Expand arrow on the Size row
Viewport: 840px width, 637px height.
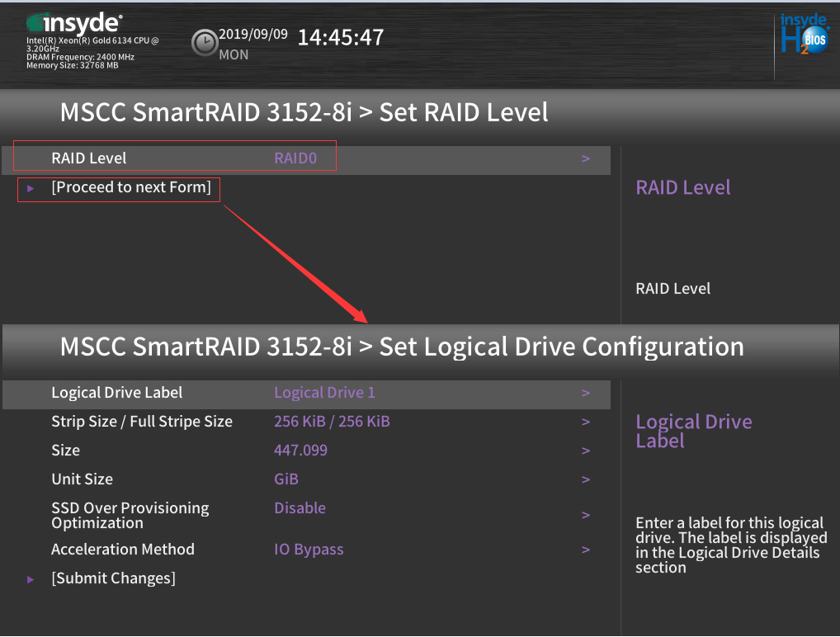(586, 451)
